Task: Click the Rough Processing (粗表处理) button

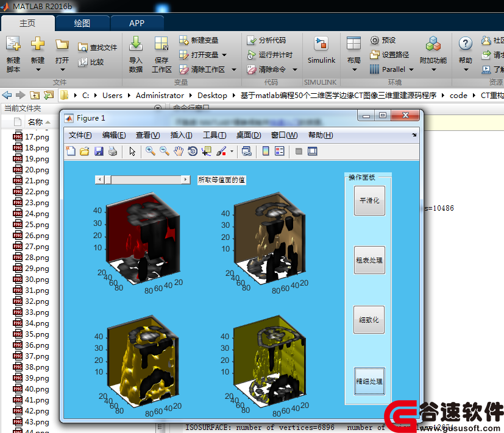Action: point(369,260)
